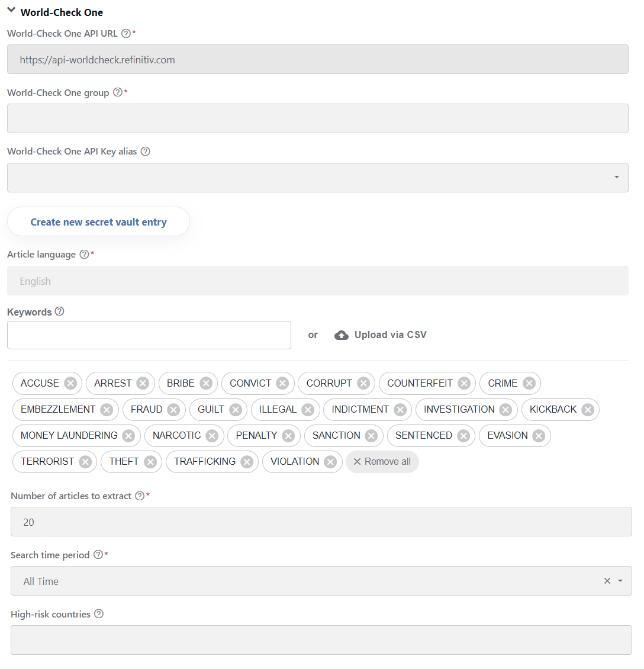The width and height of the screenshot is (644, 669).
Task: Open the API Key alias dropdown
Action: click(x=318, y=178)
